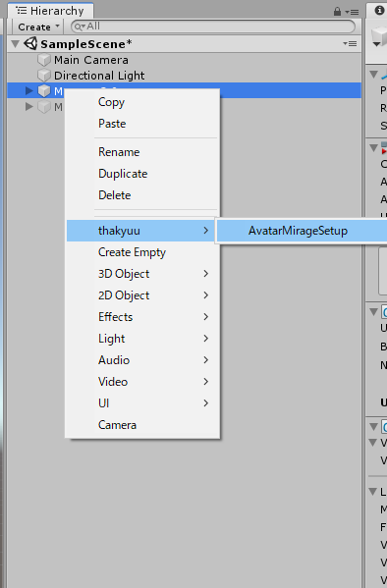Click the Hierarchy search field
This screenshot has height=588, width=387.
click(x=213, y=27)
